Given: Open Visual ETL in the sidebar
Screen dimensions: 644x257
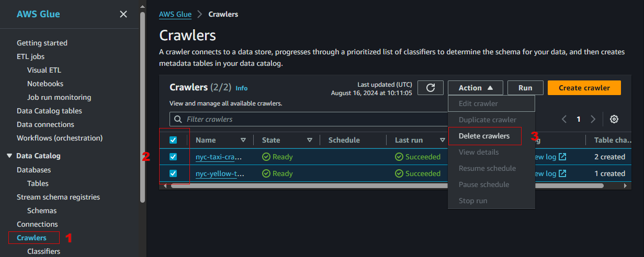Looking at the screenshot, I should [x=44, y=70].
